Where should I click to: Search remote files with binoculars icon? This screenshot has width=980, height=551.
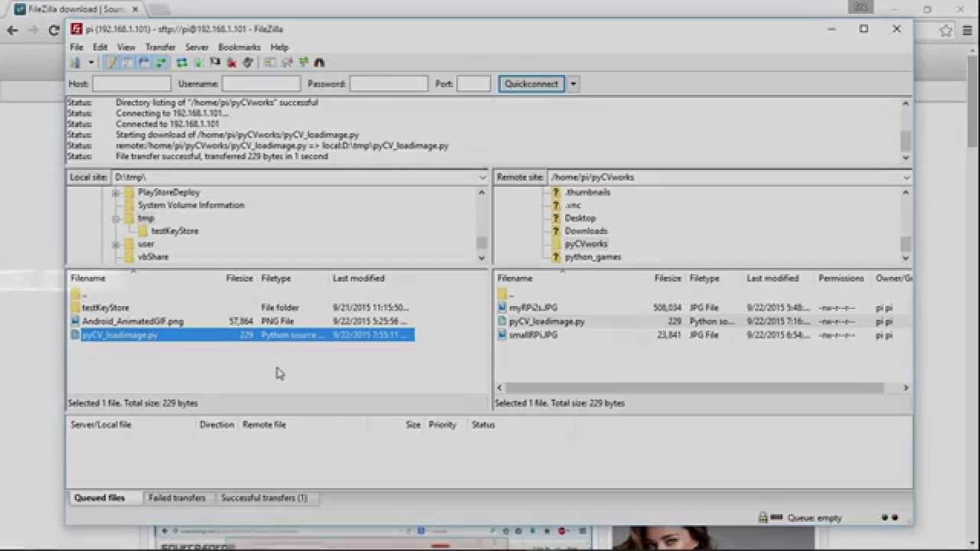coord(319,63)
